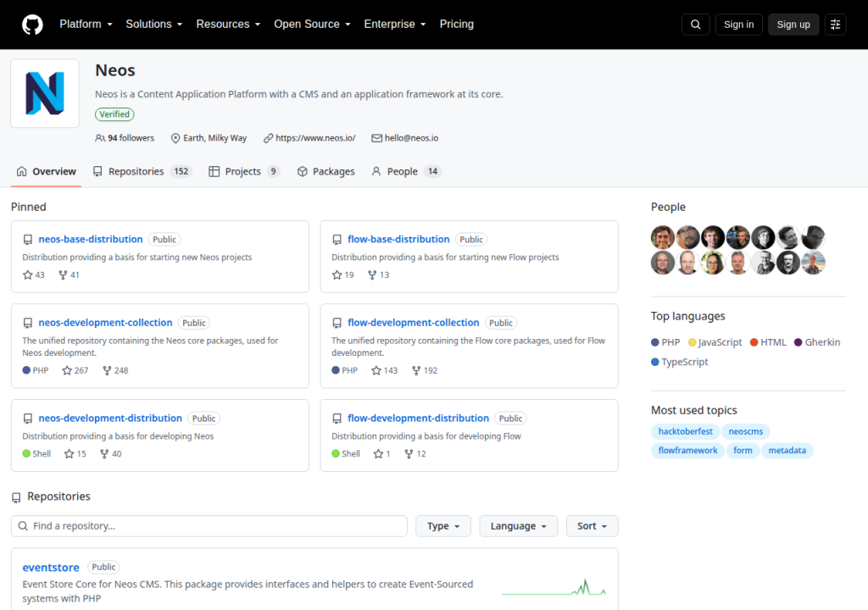The image size is (868, 610).
Task: Filter by TypeScript in Top languages
Action: 680,362
